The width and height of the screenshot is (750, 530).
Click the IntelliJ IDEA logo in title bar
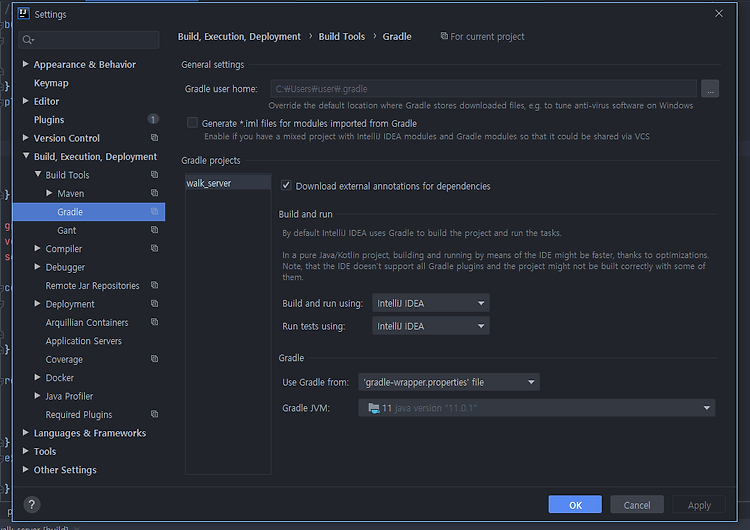coord(23,13)
